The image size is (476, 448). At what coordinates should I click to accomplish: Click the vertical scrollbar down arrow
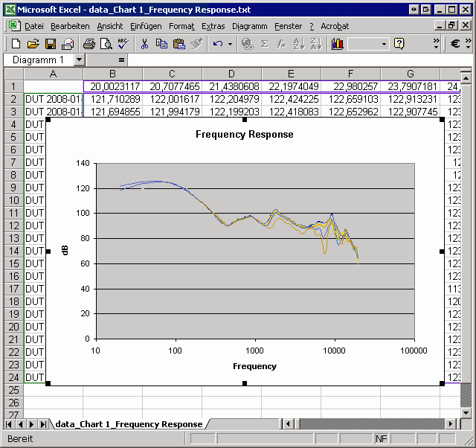(466, 413)
